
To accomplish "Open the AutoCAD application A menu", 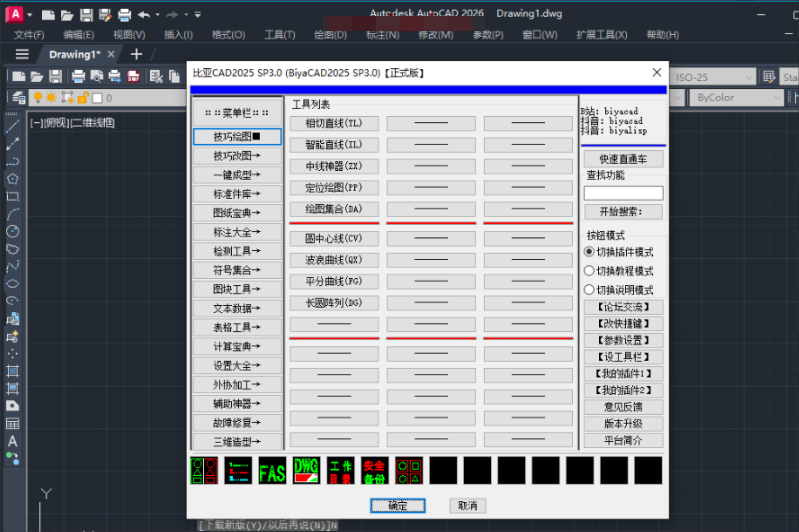I will [x=15, y=14].
